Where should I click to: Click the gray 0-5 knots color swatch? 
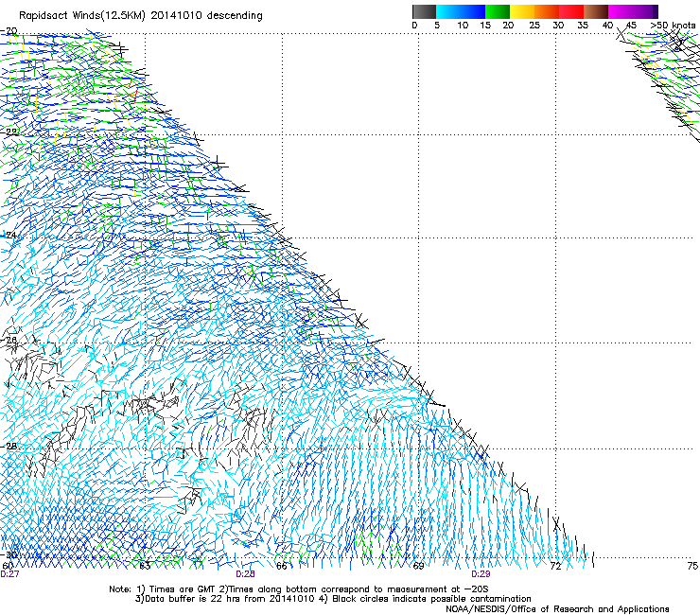pyautogui.click(x=424, y=11)
